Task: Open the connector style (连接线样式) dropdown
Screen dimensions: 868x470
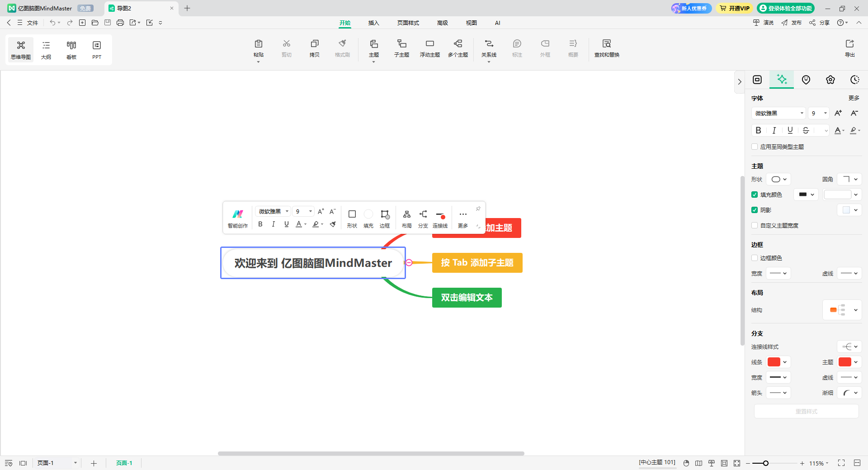Action: pyautogui.click(x=849, y=347)
